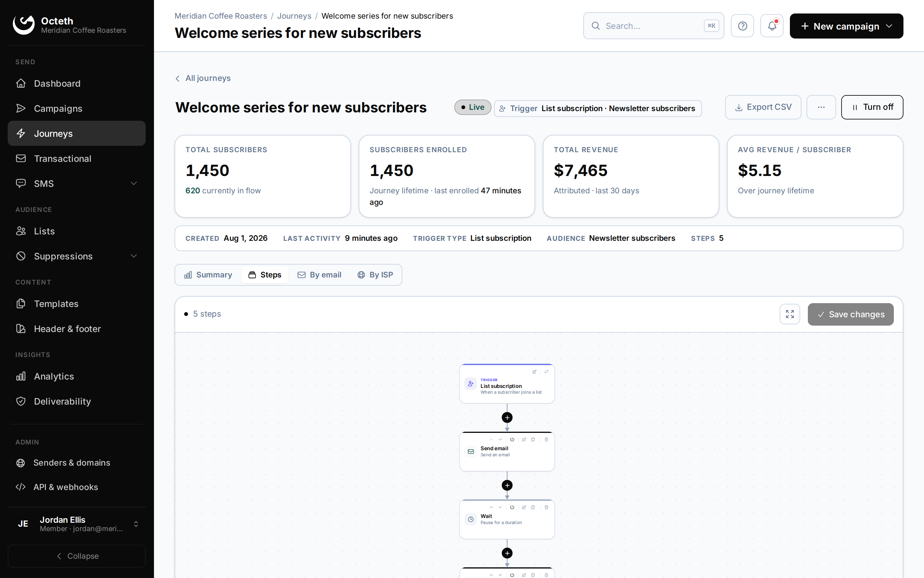The width and height of the screenshot is (924, 578).
Task: Open Templates in the sidebar
Action: click(x=76, y=304)
